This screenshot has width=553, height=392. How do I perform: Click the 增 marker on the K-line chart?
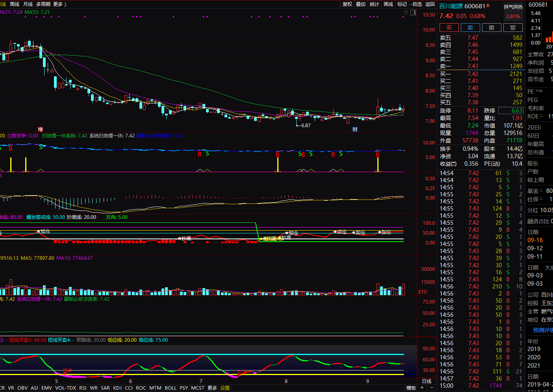pos(40,129)
